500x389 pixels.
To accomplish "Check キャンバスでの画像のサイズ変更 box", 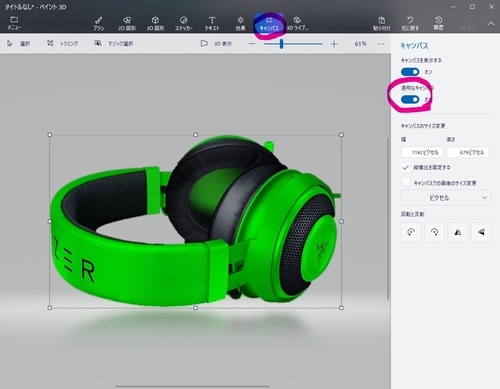I will 406,182.
